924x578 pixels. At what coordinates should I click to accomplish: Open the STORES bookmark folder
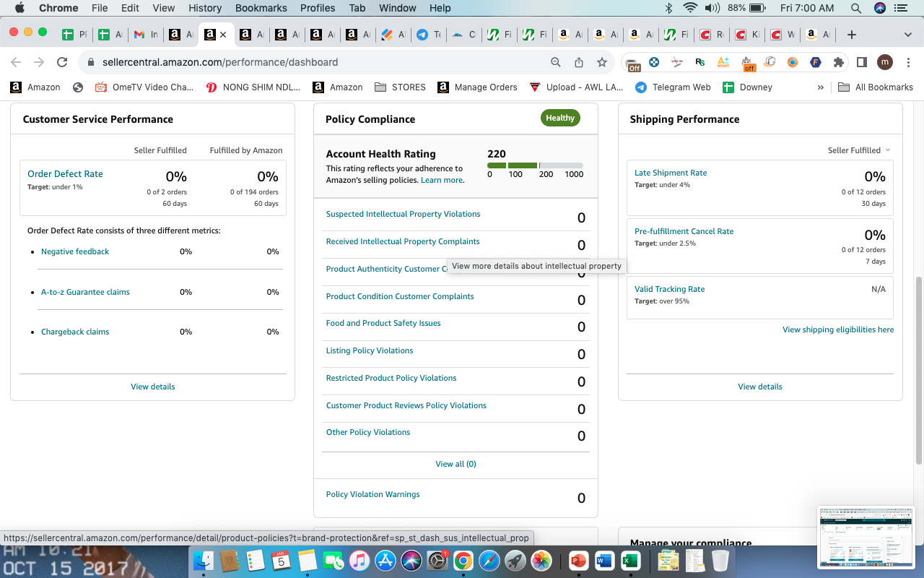tap(400, 87)
